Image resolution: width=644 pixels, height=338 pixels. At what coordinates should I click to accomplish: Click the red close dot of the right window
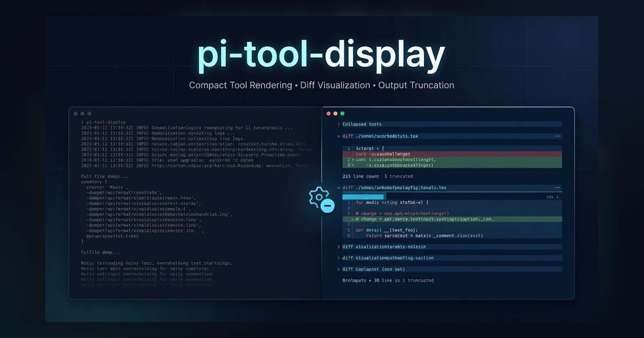click(x=328, y=114)
